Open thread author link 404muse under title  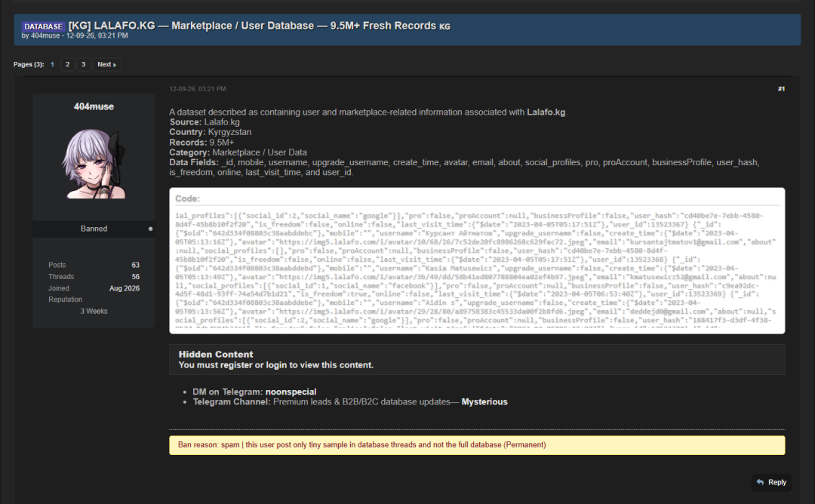46,36
